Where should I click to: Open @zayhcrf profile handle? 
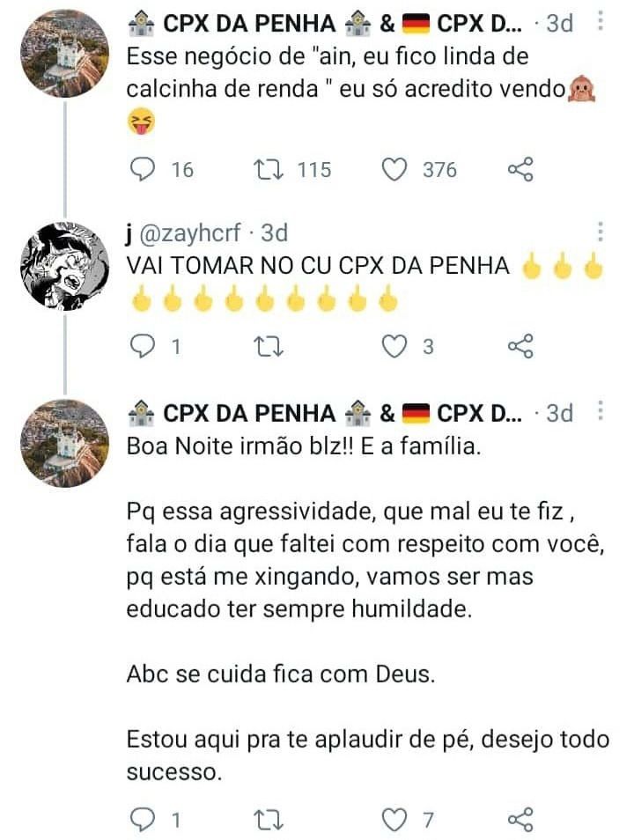click(x=190, y=233)
